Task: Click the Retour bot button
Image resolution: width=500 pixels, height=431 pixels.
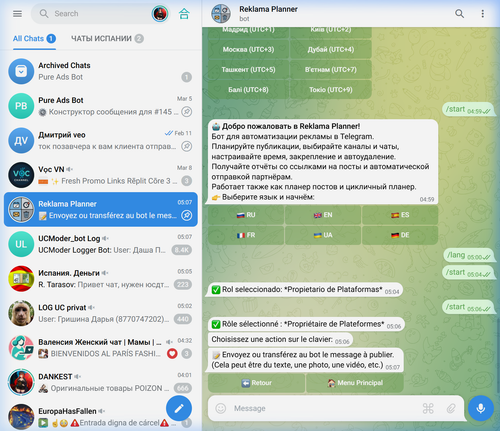Action: [256, 383]
